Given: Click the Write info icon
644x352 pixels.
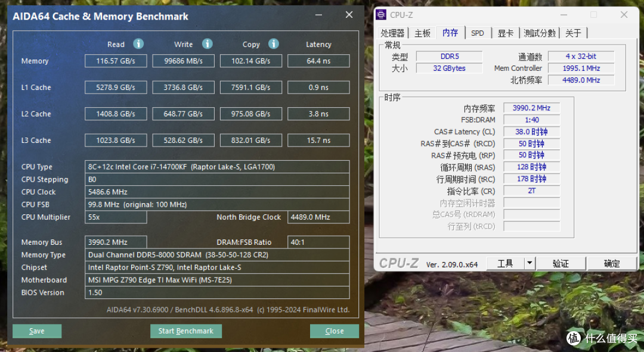Looking at the screenshot, I should pos(208,43).
